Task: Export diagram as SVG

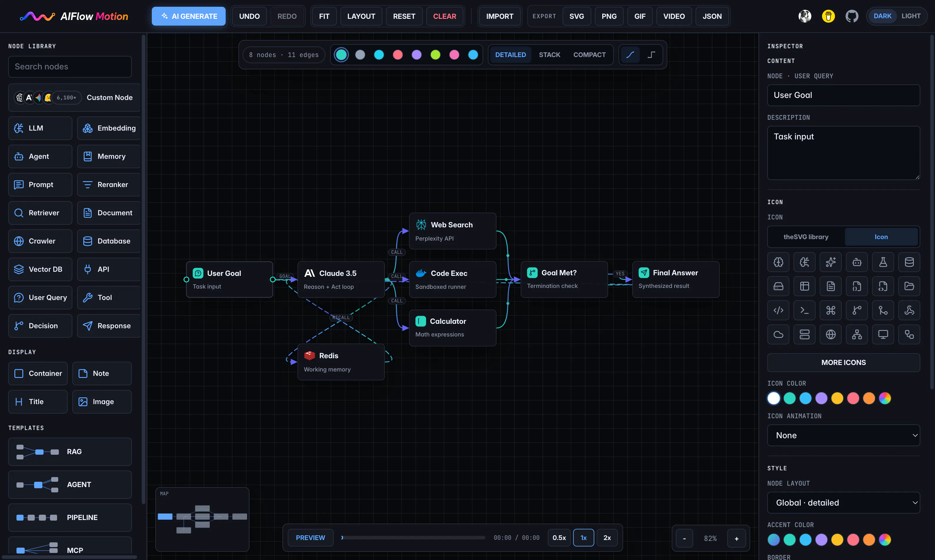Action: pos(576,16)
